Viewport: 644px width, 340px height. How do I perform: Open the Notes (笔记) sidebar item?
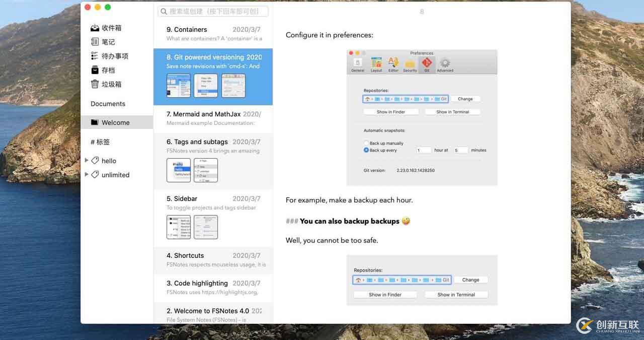103,42
